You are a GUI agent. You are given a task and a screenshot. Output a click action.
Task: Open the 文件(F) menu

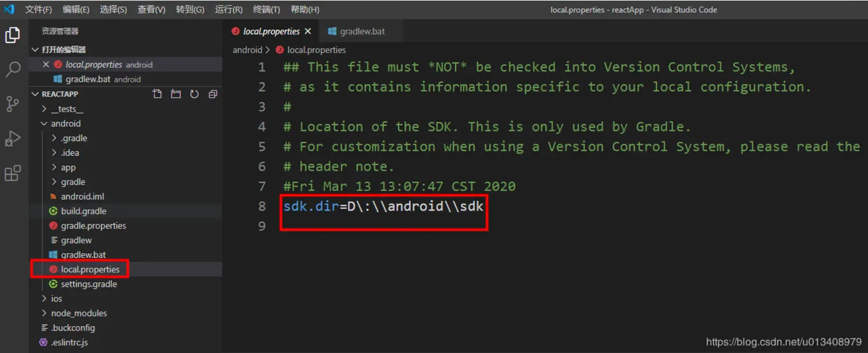(x=39, y=10)
